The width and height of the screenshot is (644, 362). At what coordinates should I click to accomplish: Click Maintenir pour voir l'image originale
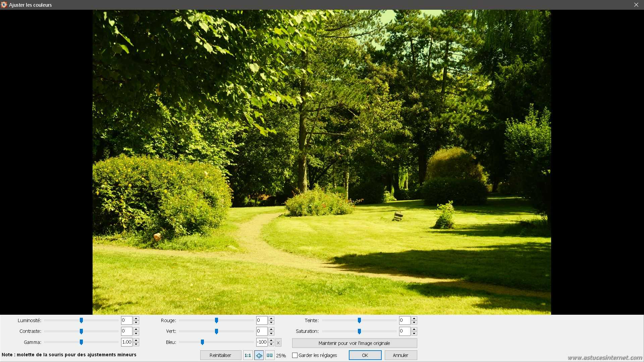point(354,343)
